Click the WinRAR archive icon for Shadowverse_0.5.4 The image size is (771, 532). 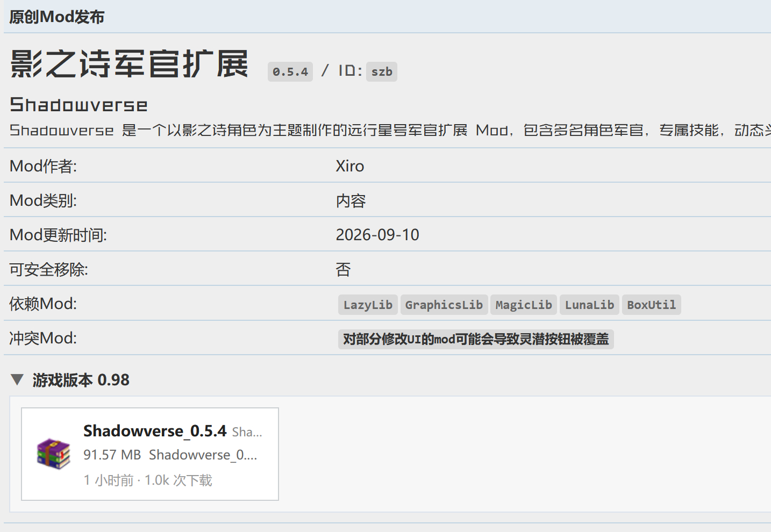point(53,454)
